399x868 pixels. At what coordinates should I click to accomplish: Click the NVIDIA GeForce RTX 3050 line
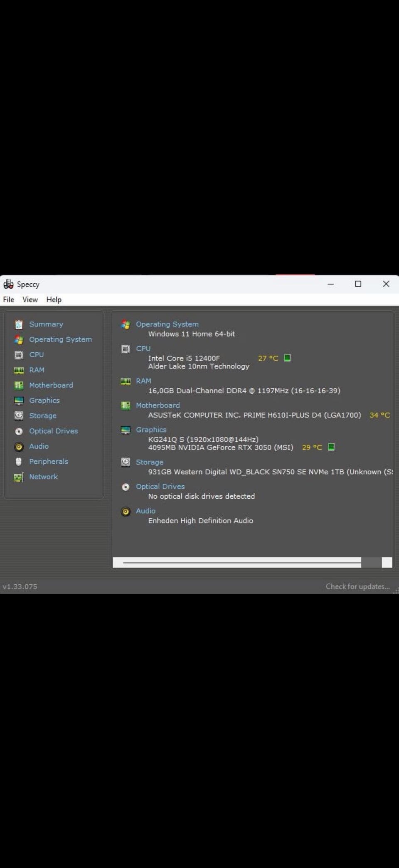point(221,448)
